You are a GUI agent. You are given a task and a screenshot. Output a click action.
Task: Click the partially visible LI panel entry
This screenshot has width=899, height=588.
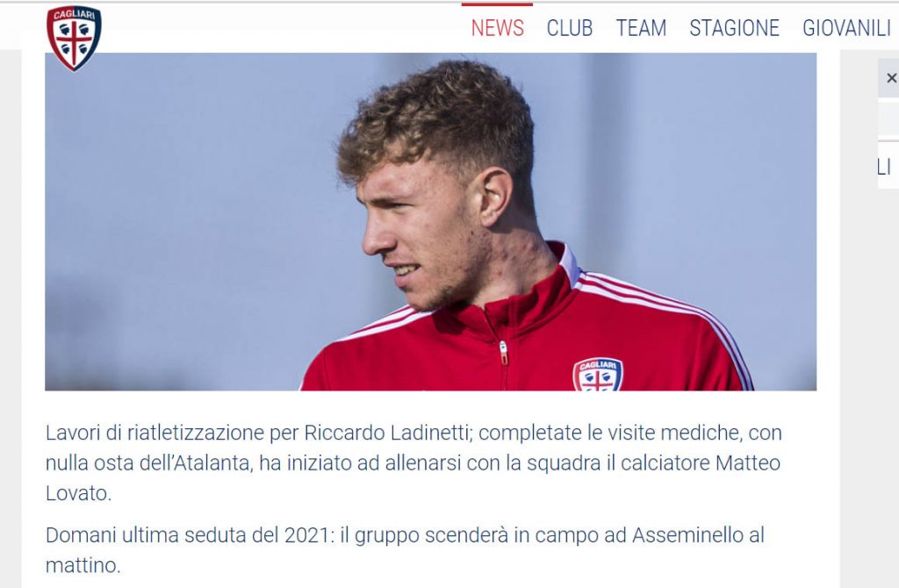tap(888, 167)
